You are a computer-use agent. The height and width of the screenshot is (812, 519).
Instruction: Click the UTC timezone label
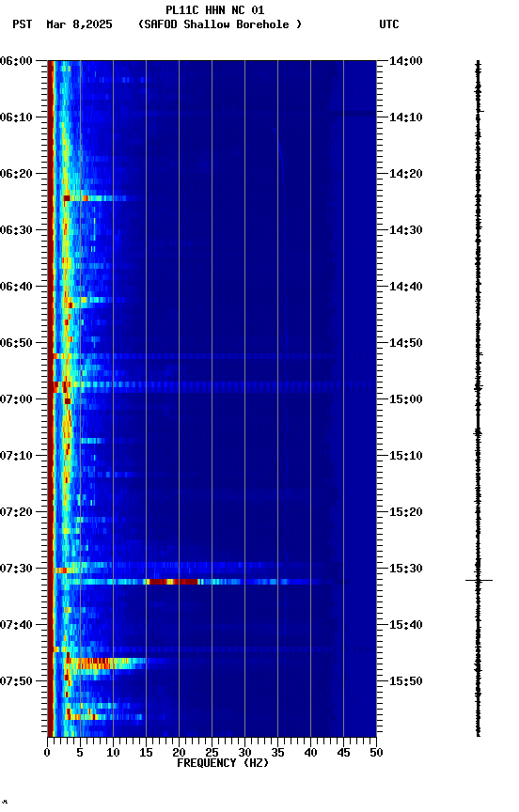coord(389,24)
